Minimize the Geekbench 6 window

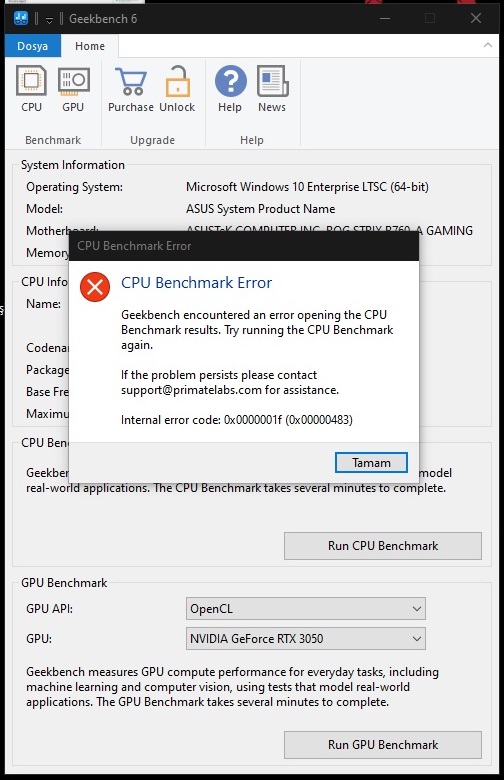click(x=385, y=18)
